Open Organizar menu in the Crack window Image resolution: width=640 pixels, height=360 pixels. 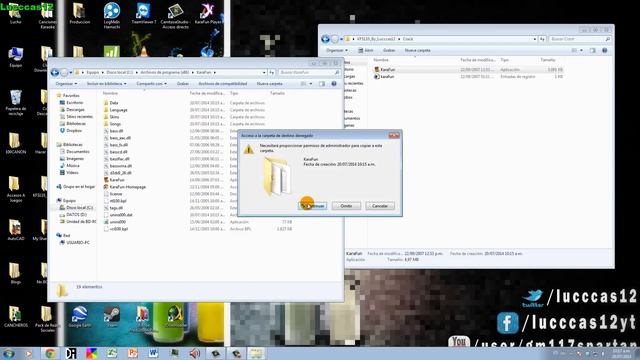click(337, 50)
